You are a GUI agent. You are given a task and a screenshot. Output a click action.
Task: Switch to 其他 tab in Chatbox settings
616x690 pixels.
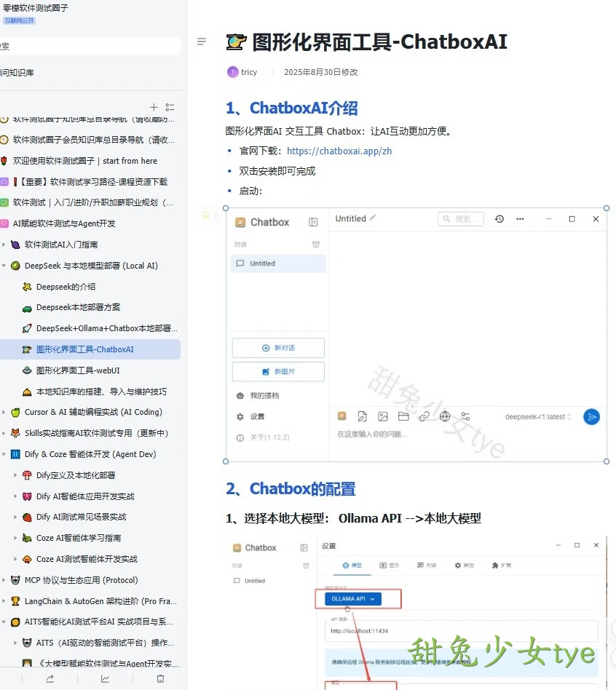pyautogui.click(x=464, y=565)
